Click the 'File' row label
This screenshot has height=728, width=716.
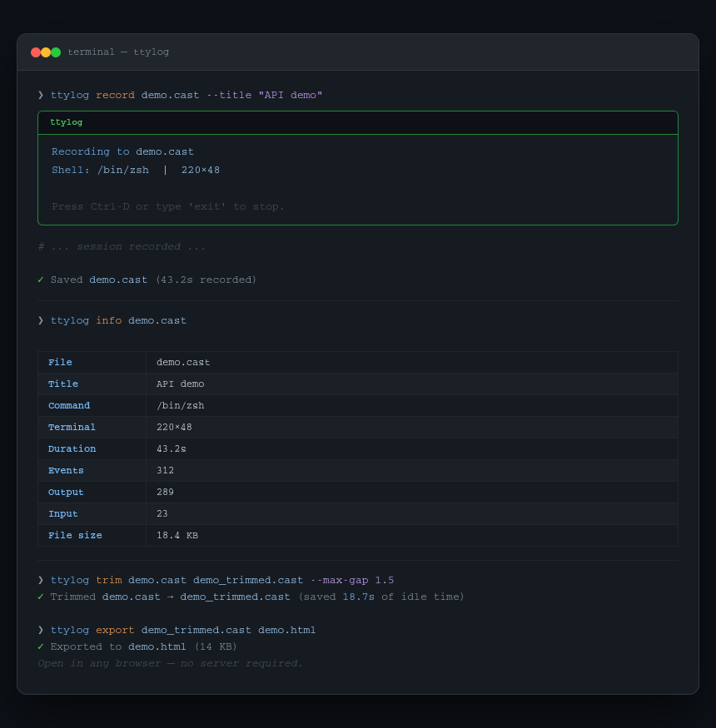click(60, 362)
